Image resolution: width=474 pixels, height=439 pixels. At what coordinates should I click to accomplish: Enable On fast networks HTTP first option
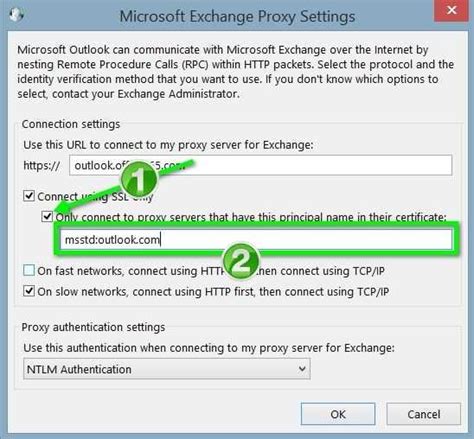29,270
